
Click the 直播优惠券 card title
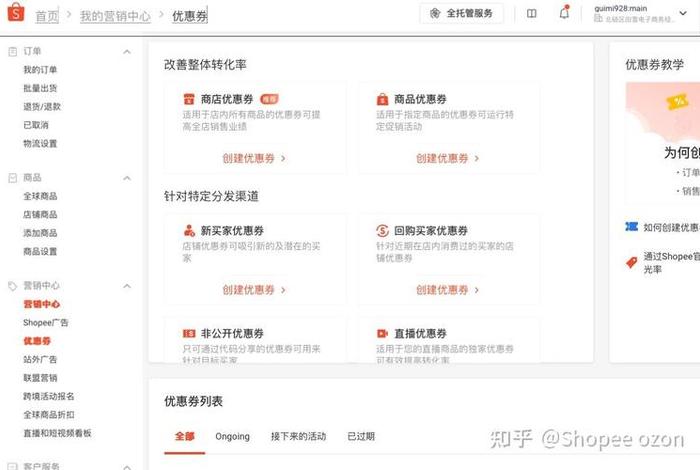421,333
